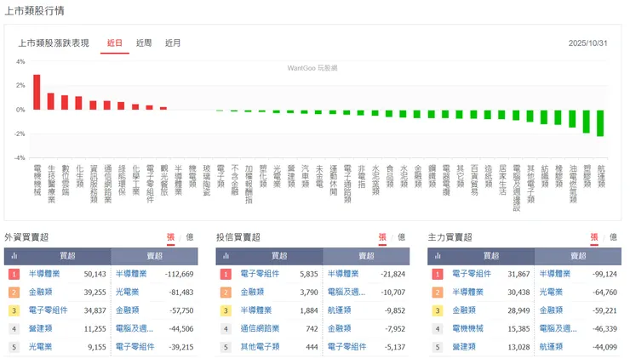Select the 近日 tab
This screenshot has width=630, height=364.
click(x=115, y=43)
